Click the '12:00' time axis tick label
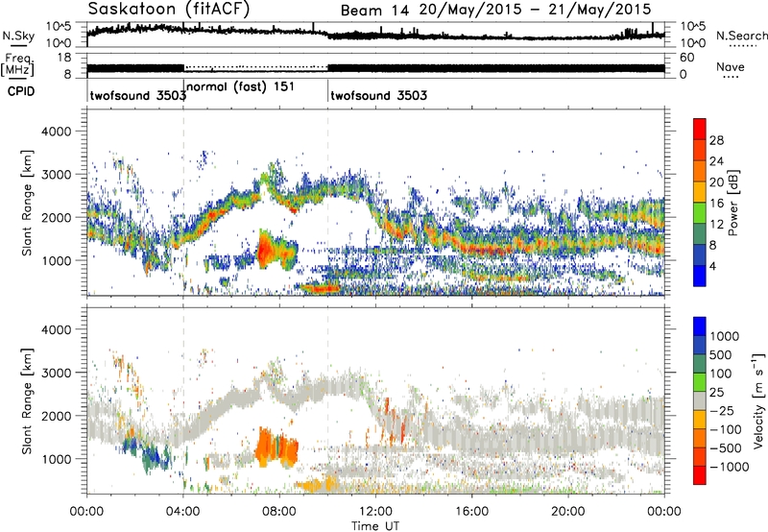768x532 pixels. [375, 512]
